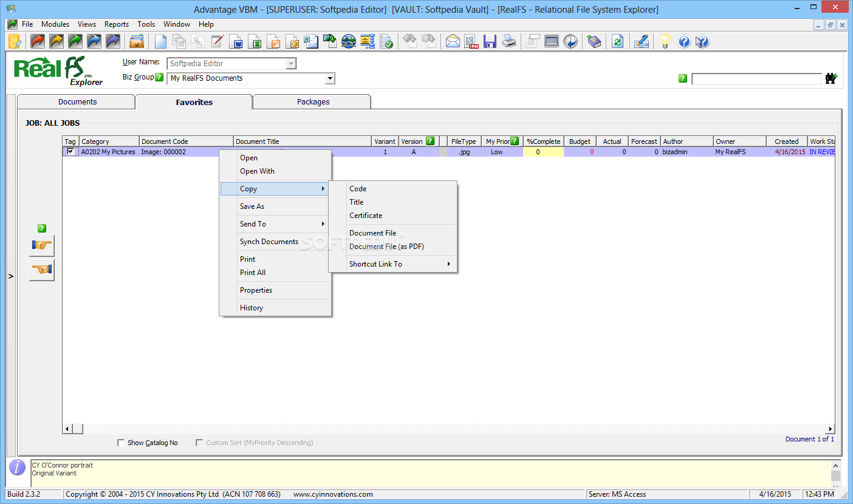Click the notepad with pencil icon
Image resolution: width=853 pixels, height=504 pixels.
[217, 41]
